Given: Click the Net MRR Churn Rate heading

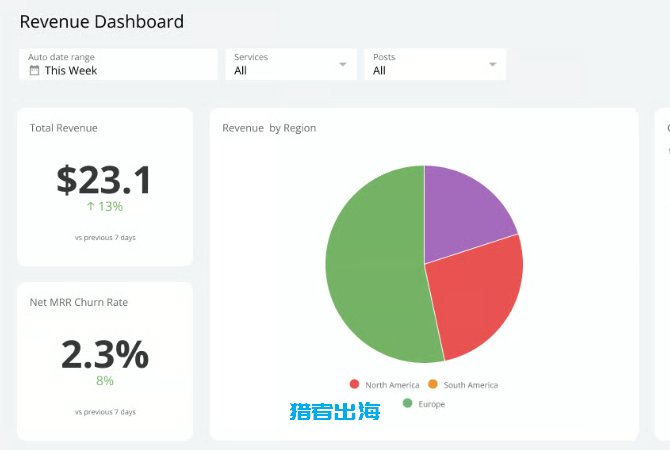Looking at the screenshot, I should [79, 302].
